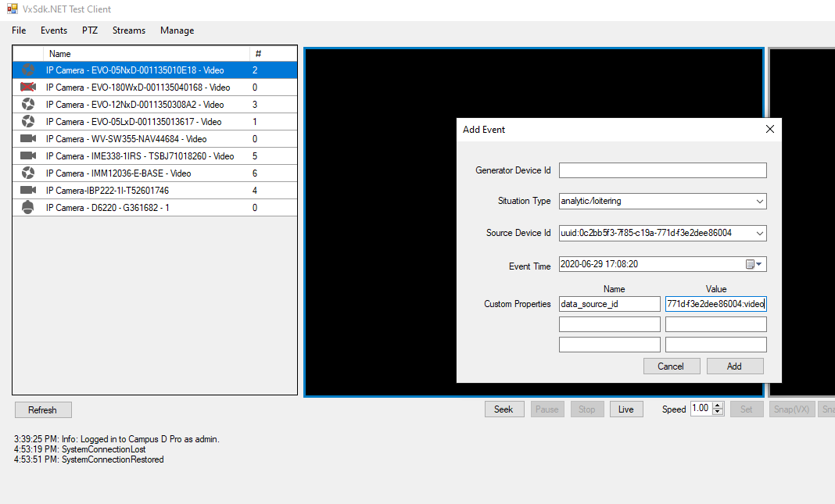Click the camera icon for EVO-12NxD-0011350308A2
Viewport: 835px width, 504px height.
coord(27,104)
